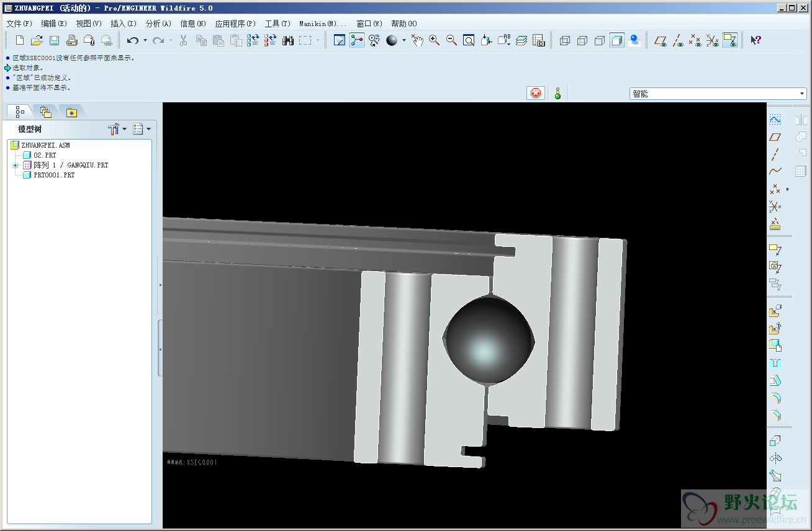
Task: Open an existing file with the folder icon
Action: [x=37, y=40]
